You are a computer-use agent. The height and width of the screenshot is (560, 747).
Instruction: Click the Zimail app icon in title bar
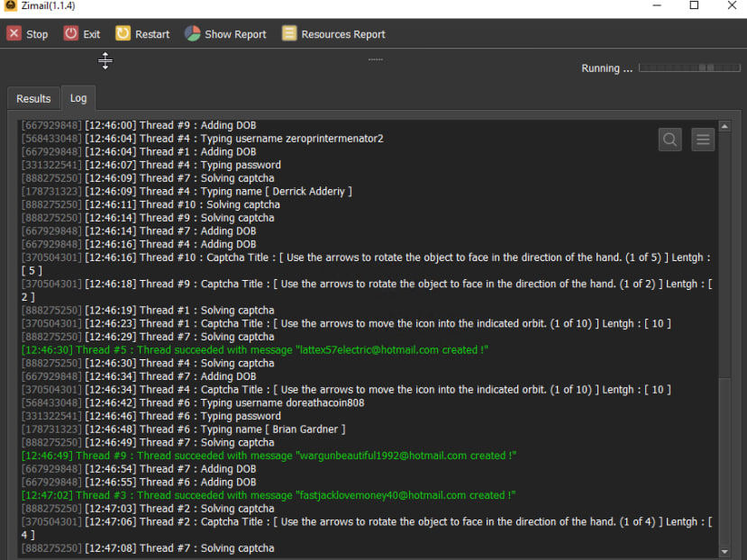tap(10, 6)
